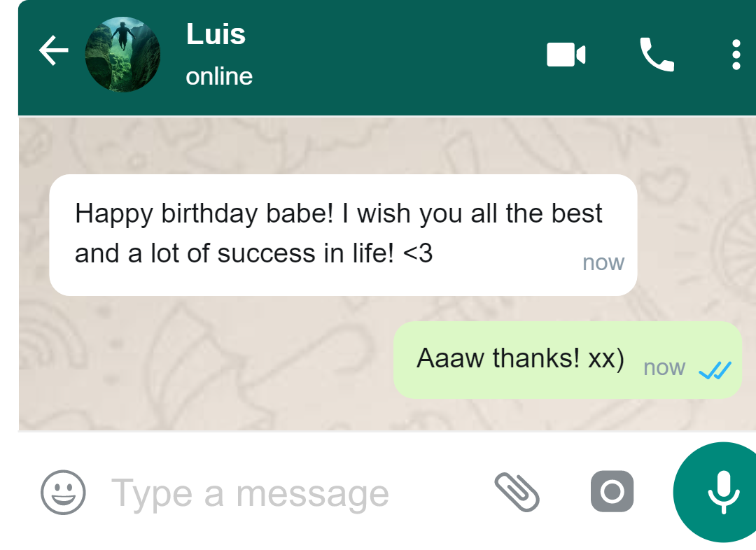This screenshot has height=550, width=756.
Task: Click the timestamp on the birthday message
Action: (x=603, y=263)
